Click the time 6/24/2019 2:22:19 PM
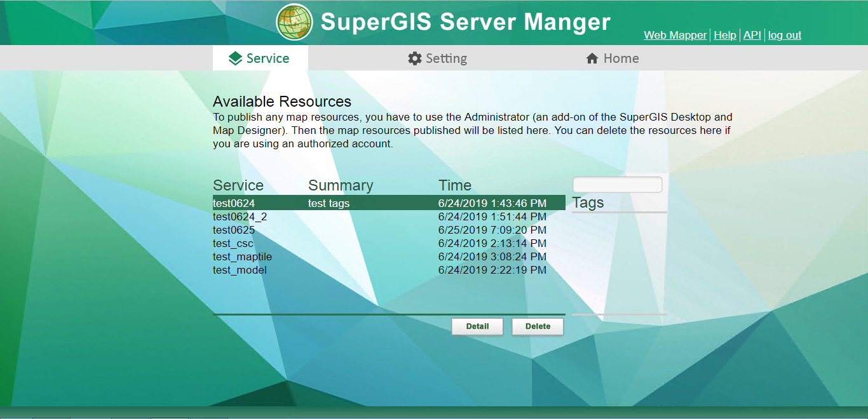 click(x=492, y=270)
